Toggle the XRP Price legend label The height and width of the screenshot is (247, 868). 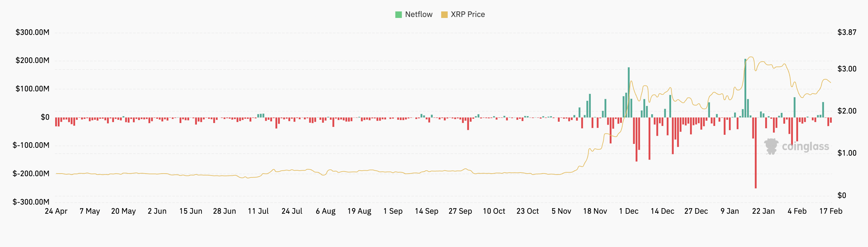pyautogui.click(x=468, y=14)
